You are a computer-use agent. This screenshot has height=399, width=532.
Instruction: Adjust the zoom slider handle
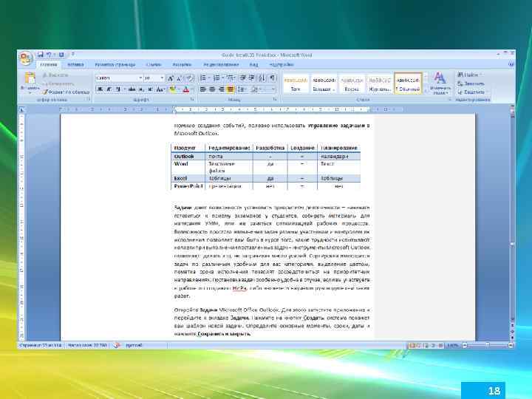coord(488,345)
